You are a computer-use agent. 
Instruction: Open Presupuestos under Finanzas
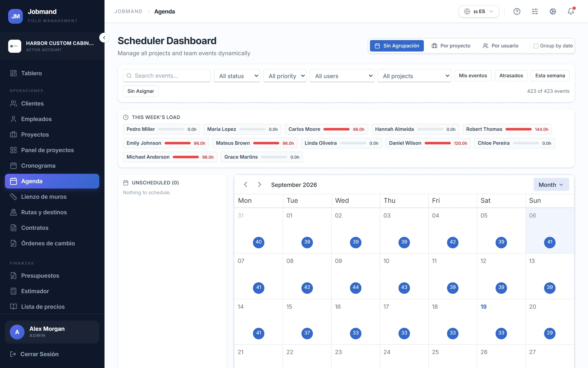pos(52,276)
